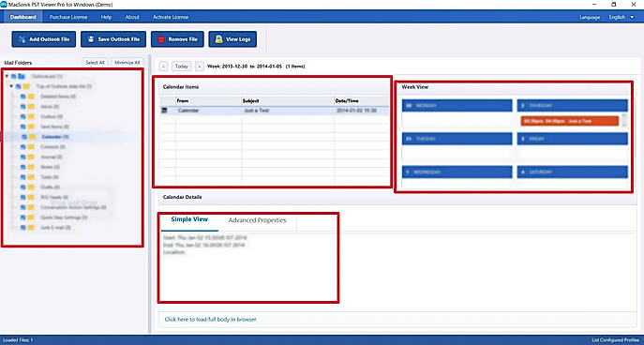Select the Tasks folder label
This screenshot has width=644, height=345.
coord(50,177)
